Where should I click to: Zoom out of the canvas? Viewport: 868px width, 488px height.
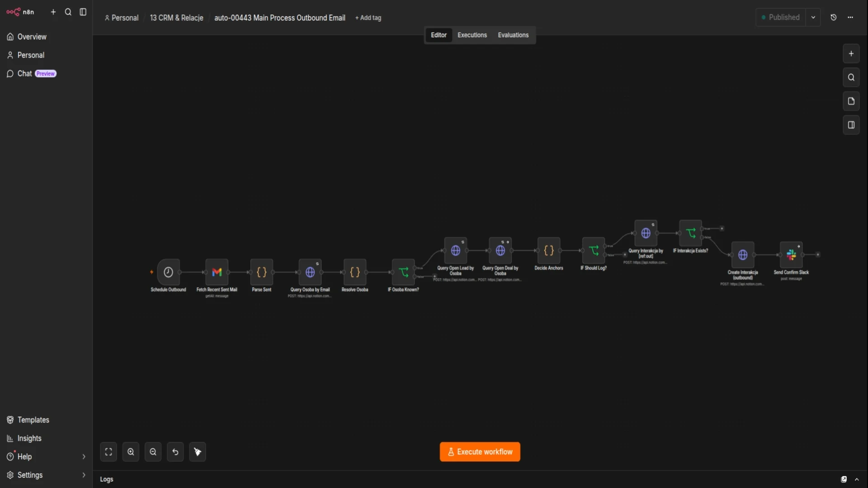pos(153,452)
